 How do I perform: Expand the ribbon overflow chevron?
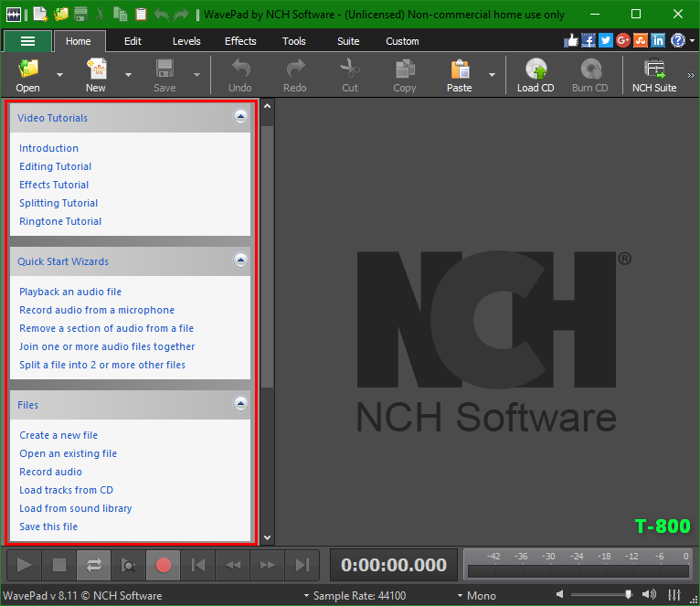[x=691, y=75]
